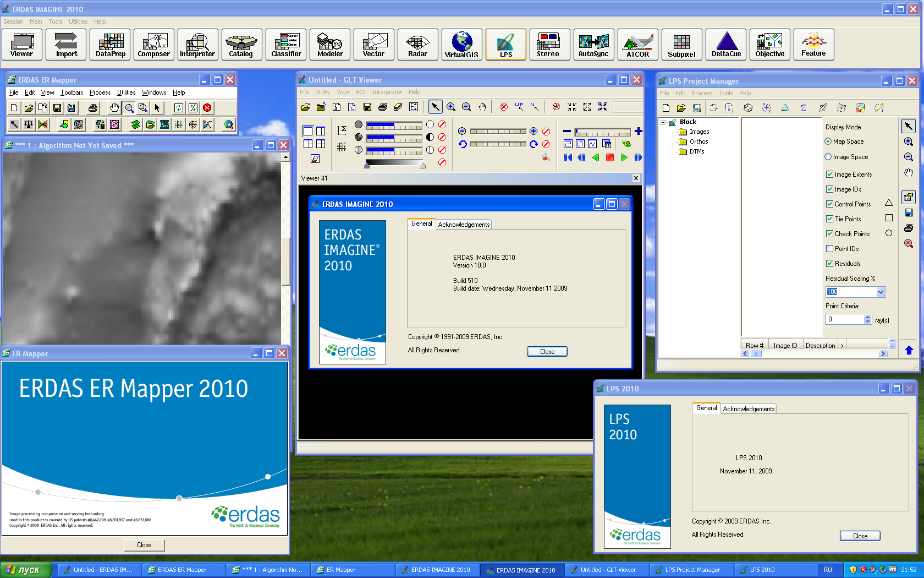Open Residual Scaling percent dropdown
Screen dimensions: 924x578
[881, 292]
